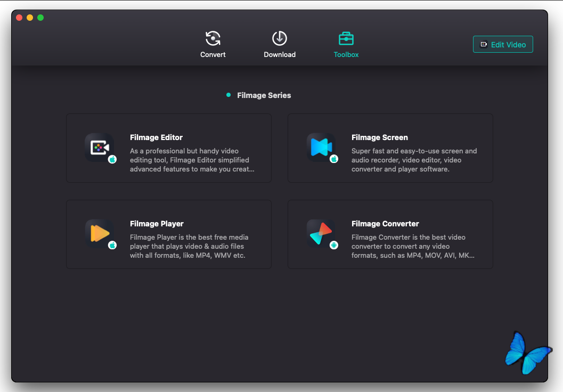Click the Filmage Player app icon
The width and height of the screenshot is (563, 392).
(x=99, y=234)
